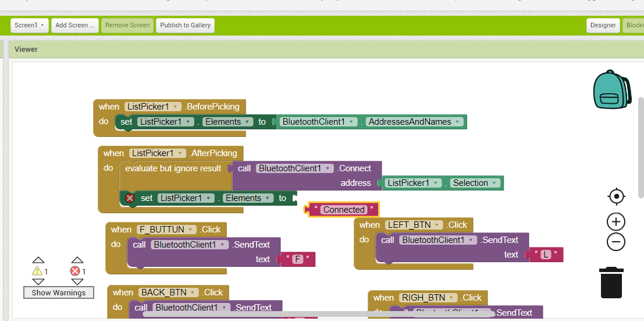This screenshot has width=644, height=321.
Task: Open the Selection property dropdown
Action: (x=494, y=183)
